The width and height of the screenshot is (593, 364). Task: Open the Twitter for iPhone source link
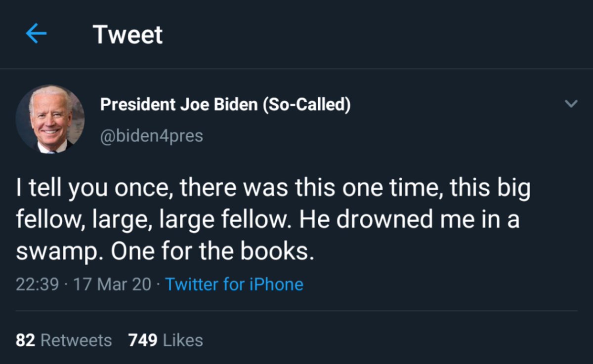[x=234, y=284]
